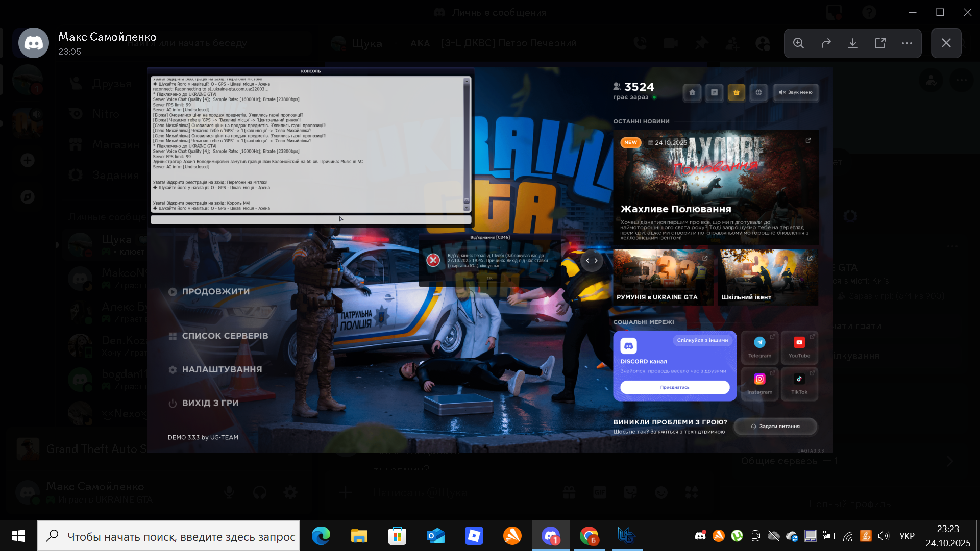Image resolution: width=980 pixels, height=551 pixels.
Task: Choose ВИХІД З ГРИ menu entry
Action: 204,403
